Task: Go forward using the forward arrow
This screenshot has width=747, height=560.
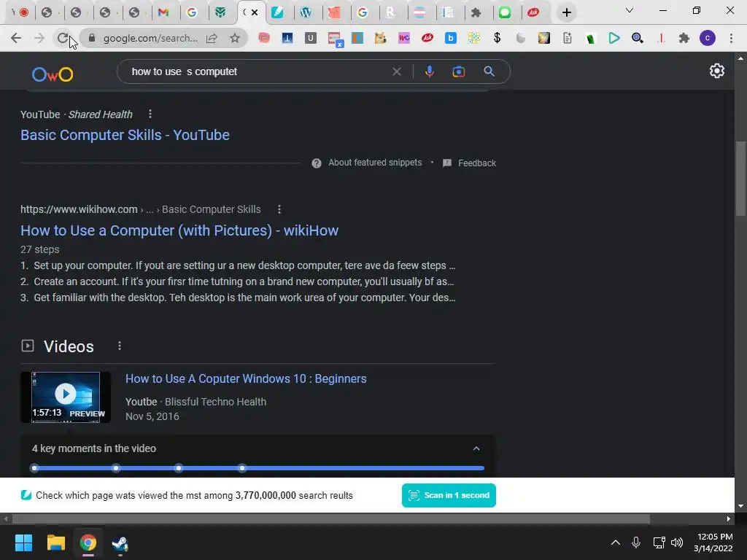Action: pyautogui.click(x=39, y=38)
